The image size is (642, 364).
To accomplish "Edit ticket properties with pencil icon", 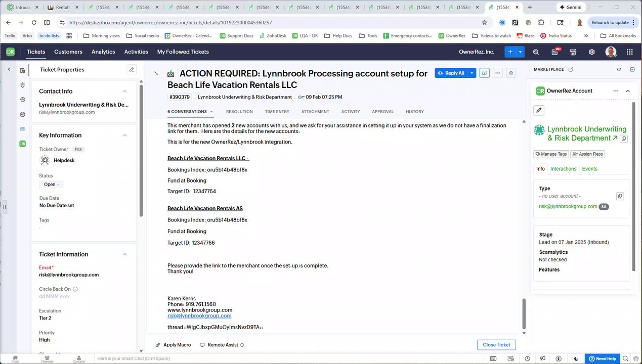I will pyautogui.click(x=132, y=69).
